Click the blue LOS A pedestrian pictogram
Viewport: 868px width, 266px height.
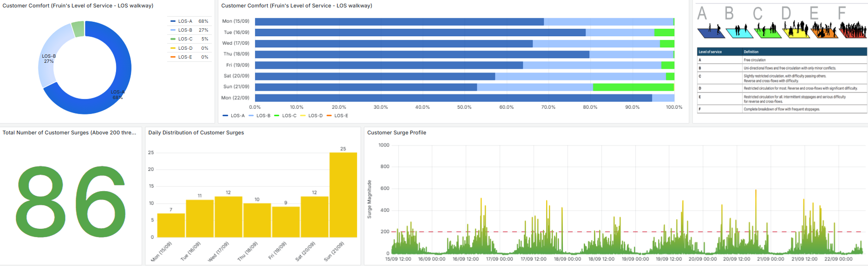pos(711,32)
